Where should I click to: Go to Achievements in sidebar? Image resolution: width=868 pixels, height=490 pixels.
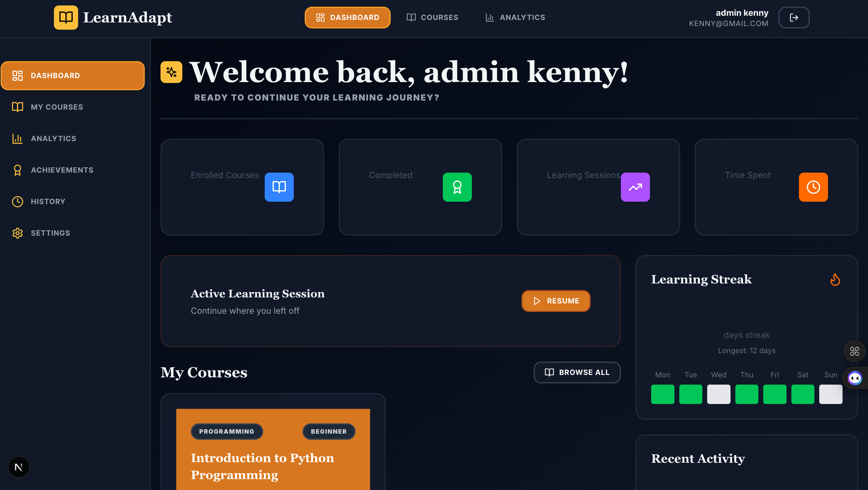[x=62, y=170]
